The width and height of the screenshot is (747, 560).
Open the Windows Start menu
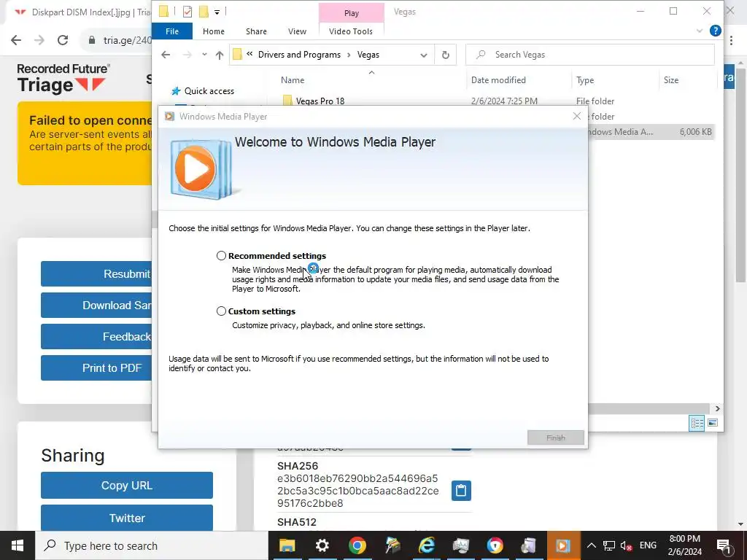(18, 545)
